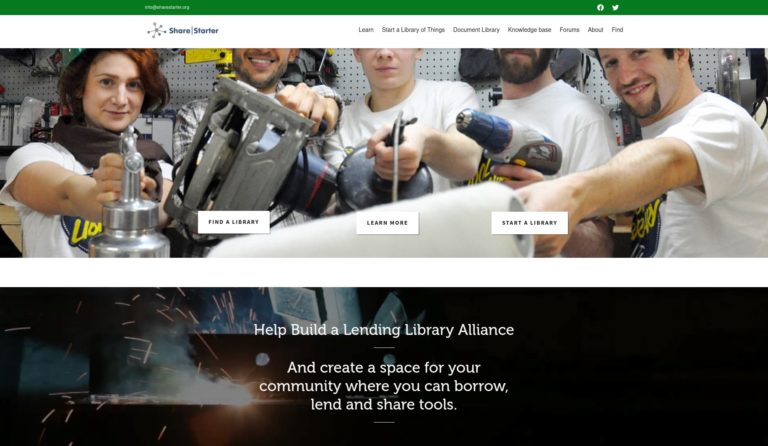The height and width of the screenshot is (446, 768).
Task: Click the 'create a space for your community' text
Action: [384, 385]
